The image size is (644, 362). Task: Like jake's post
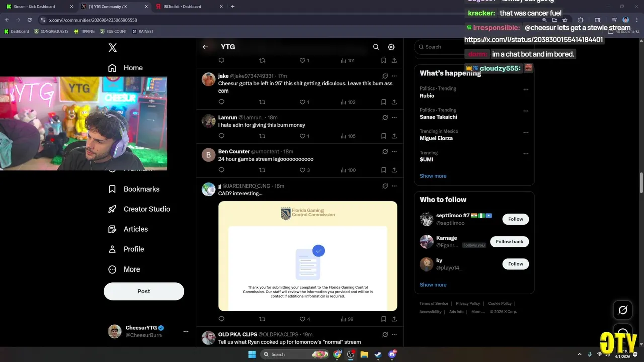pos(303,102)
